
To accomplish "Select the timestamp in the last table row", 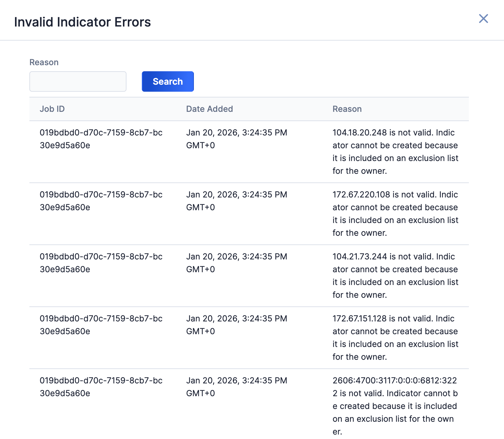I will tap(237, 387).
